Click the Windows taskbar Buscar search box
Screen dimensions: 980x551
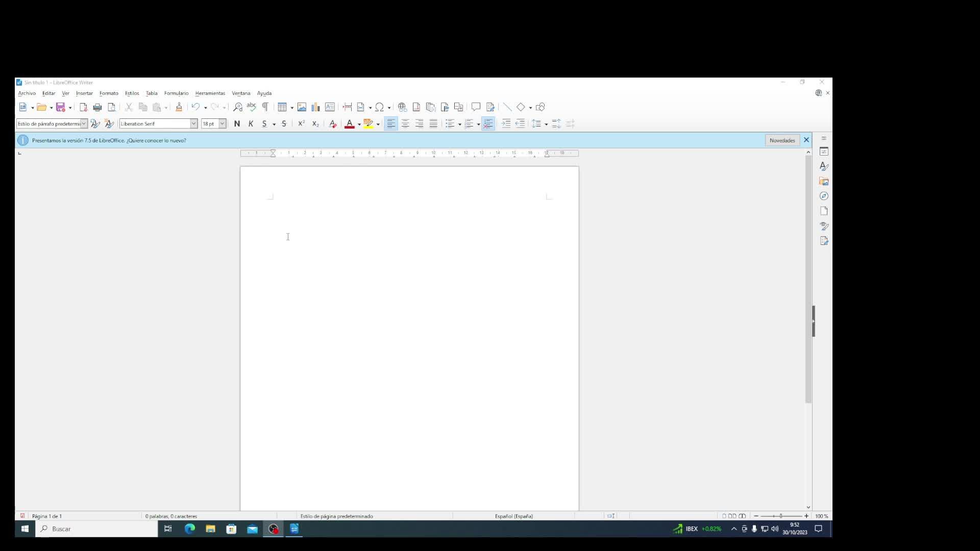[97, 529]
